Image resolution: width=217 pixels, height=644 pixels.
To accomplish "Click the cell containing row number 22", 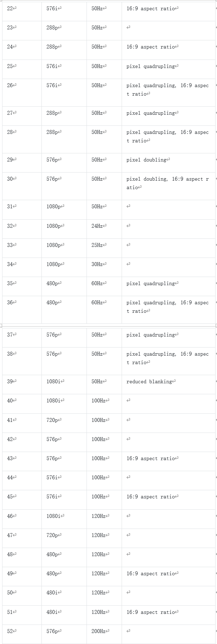I will pyautogui.click(x=22, y=11).
